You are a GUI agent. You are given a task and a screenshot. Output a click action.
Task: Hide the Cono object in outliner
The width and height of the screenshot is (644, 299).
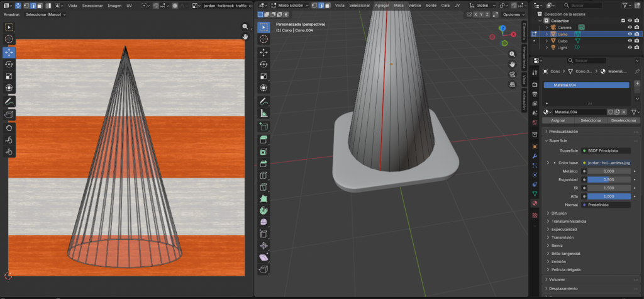pyautogui.click(x=630, y=34)
